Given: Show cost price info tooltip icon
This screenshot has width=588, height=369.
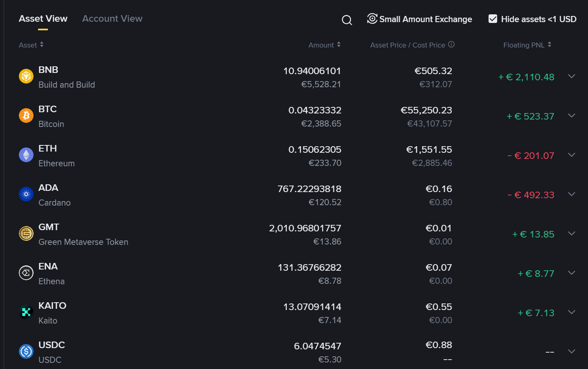Looking at the screenshot, I should [451, 44].
